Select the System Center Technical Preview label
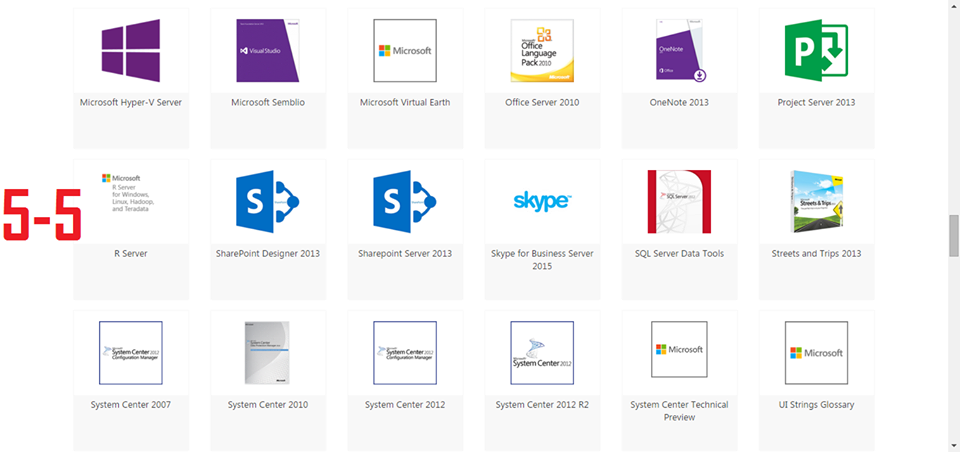 (679, 411)
